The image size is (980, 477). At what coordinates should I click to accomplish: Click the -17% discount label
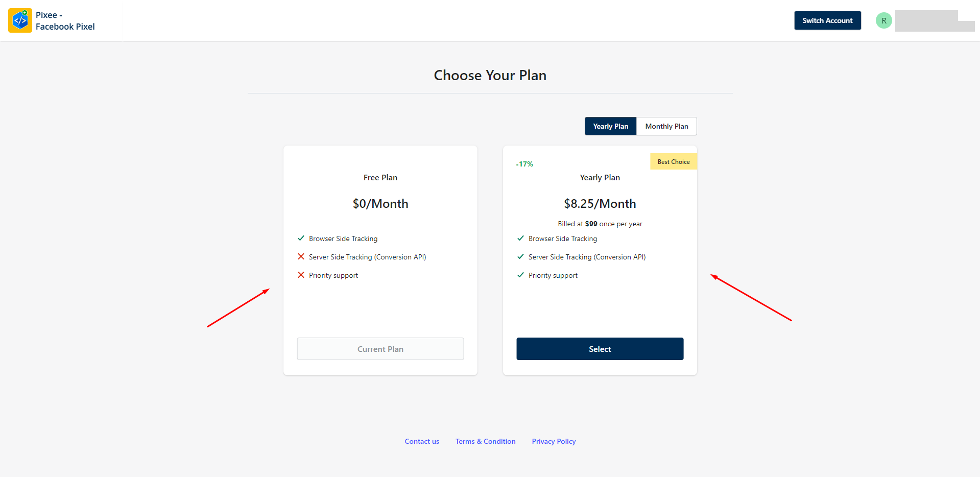pyautogui.click(x=524, y=164)
